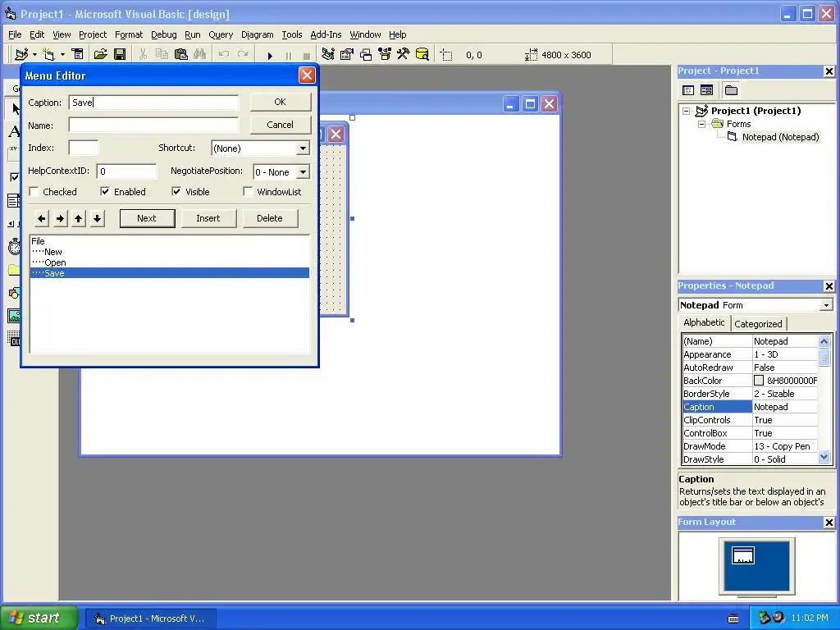Click View Object icon in Project panel
The height and width of the screenshot is (630, 840).
point(706,90)
